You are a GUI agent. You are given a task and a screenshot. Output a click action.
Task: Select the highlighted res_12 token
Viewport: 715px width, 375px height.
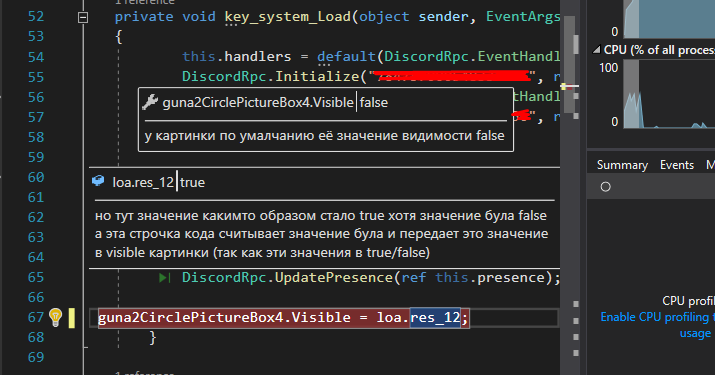pos(435,317)
